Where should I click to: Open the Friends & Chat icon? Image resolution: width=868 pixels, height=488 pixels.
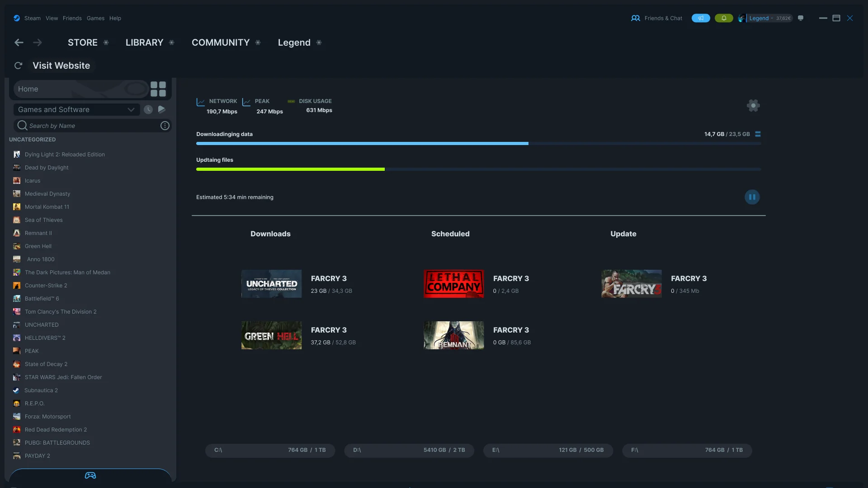pos(635,18)
